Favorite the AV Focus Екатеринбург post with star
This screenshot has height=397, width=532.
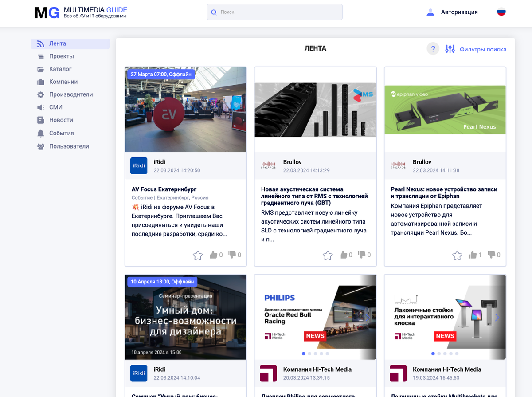click(198, 255)
